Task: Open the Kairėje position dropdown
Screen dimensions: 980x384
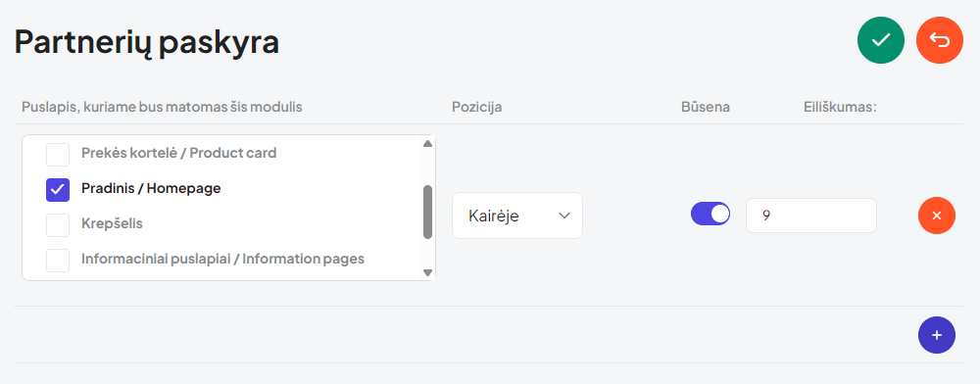Action: click(x=516, y=216)
